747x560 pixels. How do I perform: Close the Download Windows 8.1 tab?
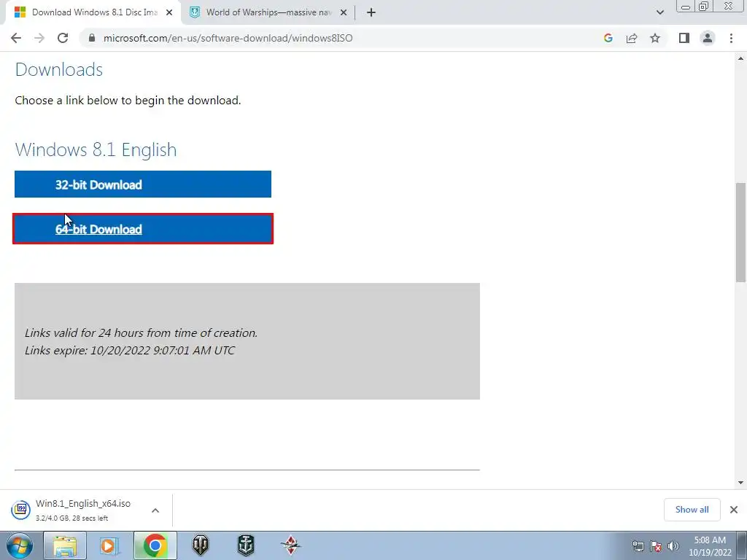169,12
